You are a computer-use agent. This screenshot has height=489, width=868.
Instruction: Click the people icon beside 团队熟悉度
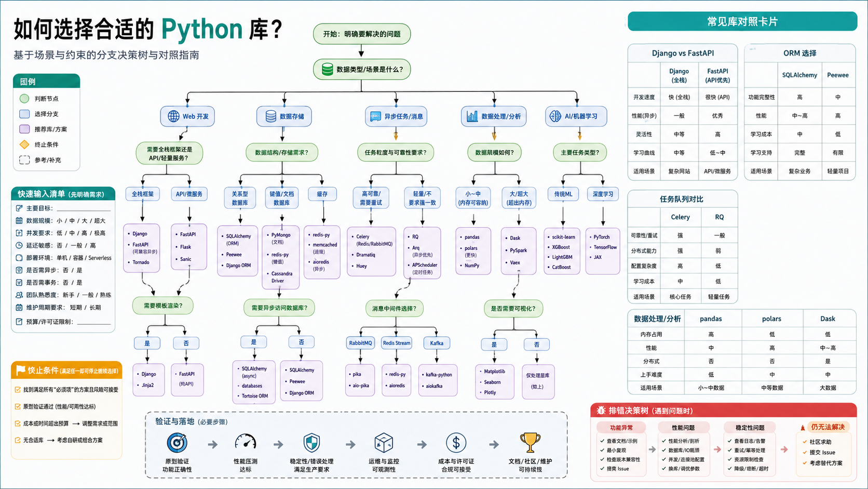click(x=19, y=295)
